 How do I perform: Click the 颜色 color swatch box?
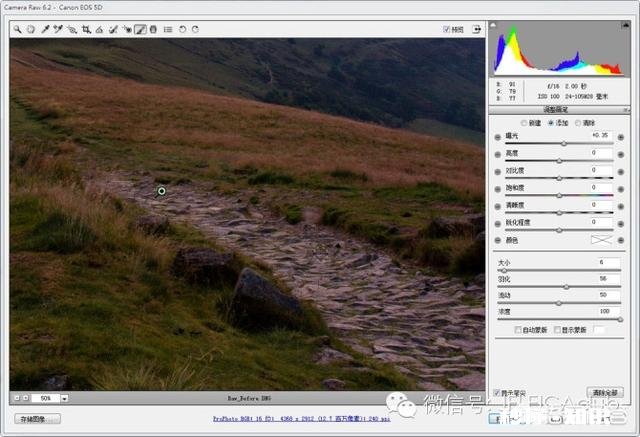(x=600, y=241)
